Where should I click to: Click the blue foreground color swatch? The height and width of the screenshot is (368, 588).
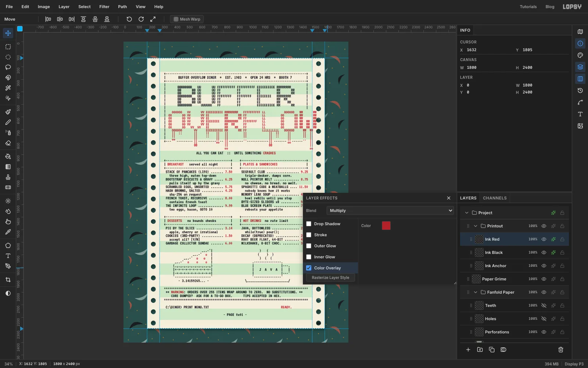tap(20, 29)
